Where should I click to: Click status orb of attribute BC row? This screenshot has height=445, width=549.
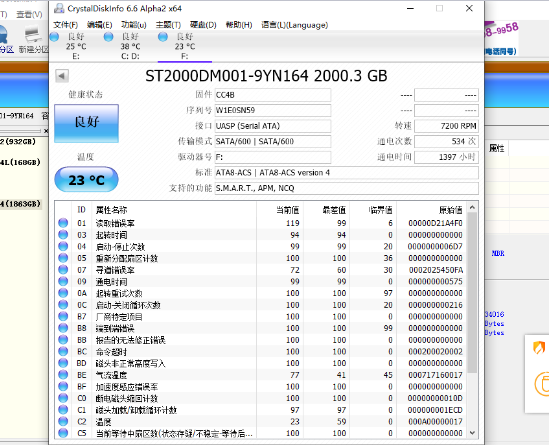point(63,352)
